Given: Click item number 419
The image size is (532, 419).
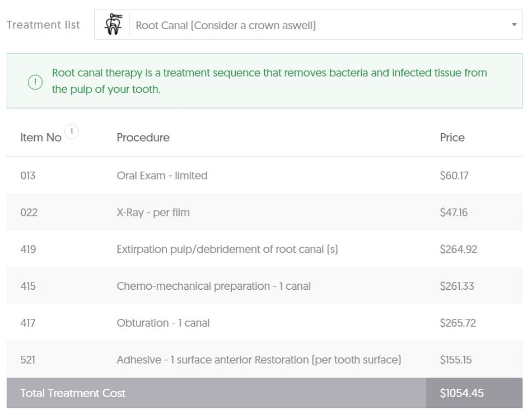Looking at the screenshot, I should [28, 249].
